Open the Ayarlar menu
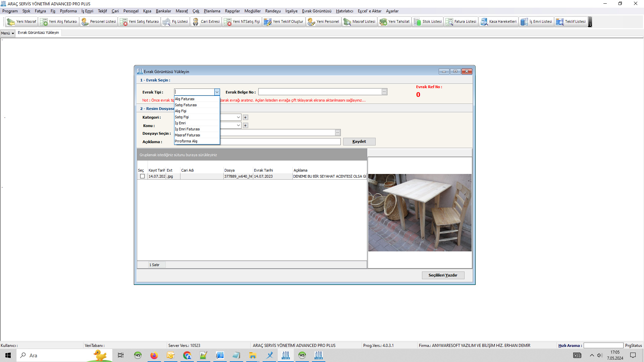The image size is (644, 362). click(x=392, y=11)
